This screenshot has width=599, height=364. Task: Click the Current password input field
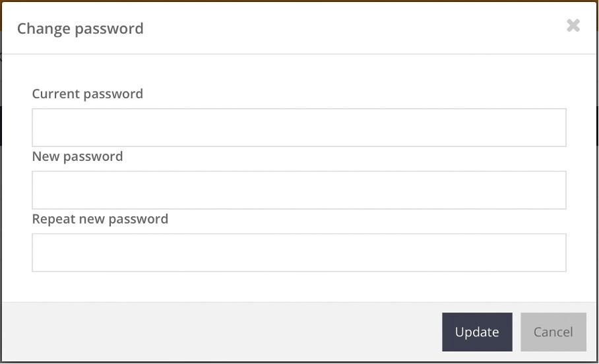pos(299,127)
